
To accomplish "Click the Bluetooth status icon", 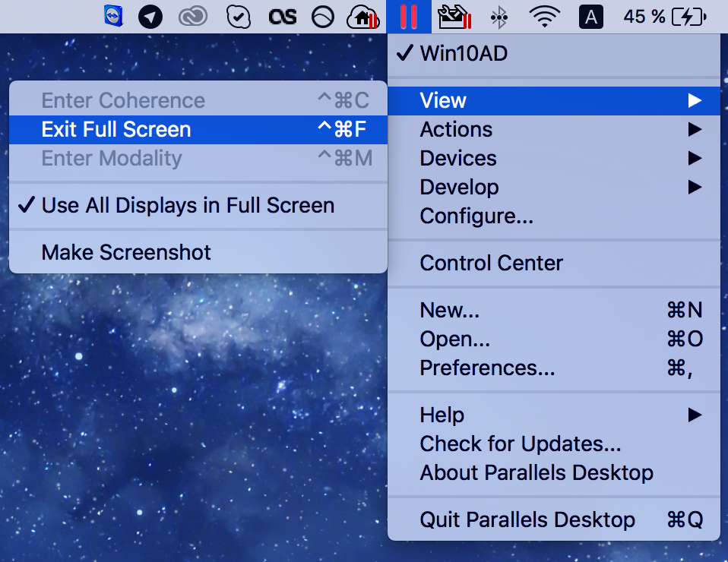I will (499, 17).
